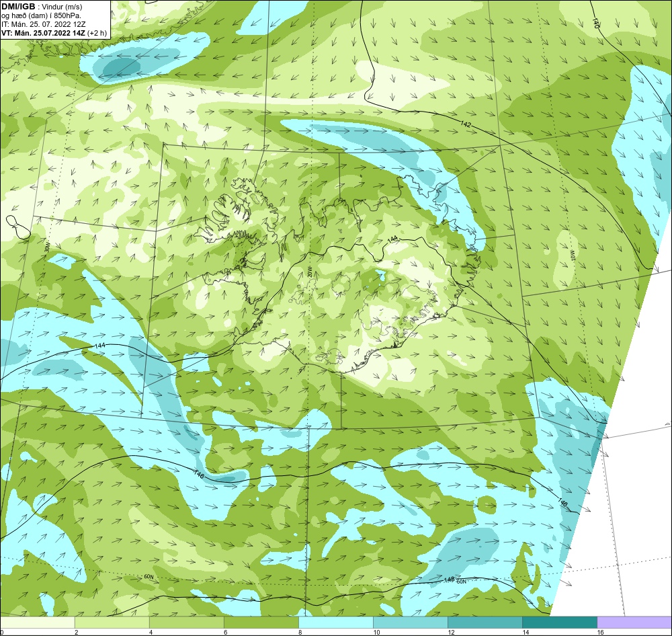
Task: Pick the 4–6 m/s green legend swatch
Action: coord(187,622)
